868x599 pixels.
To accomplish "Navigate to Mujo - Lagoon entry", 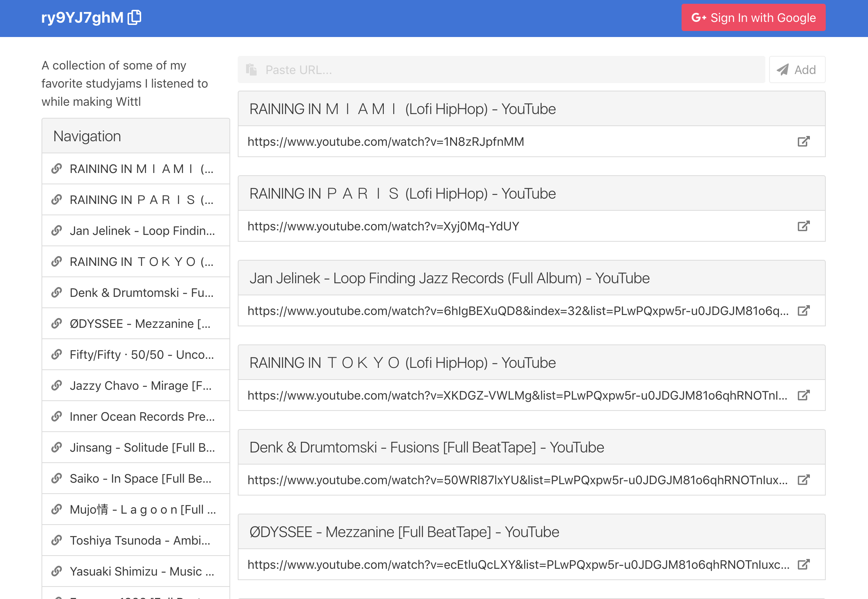I will (136, 509).
